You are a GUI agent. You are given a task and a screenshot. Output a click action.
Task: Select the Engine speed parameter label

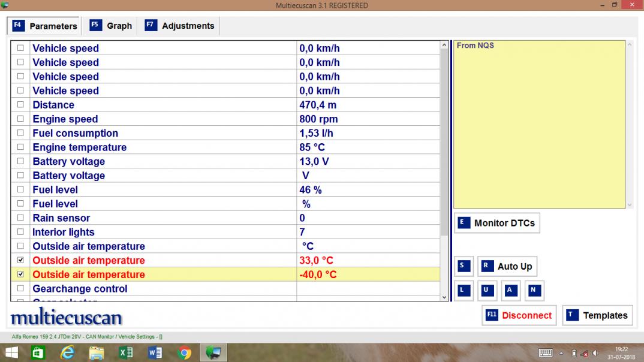click(65, 119)
